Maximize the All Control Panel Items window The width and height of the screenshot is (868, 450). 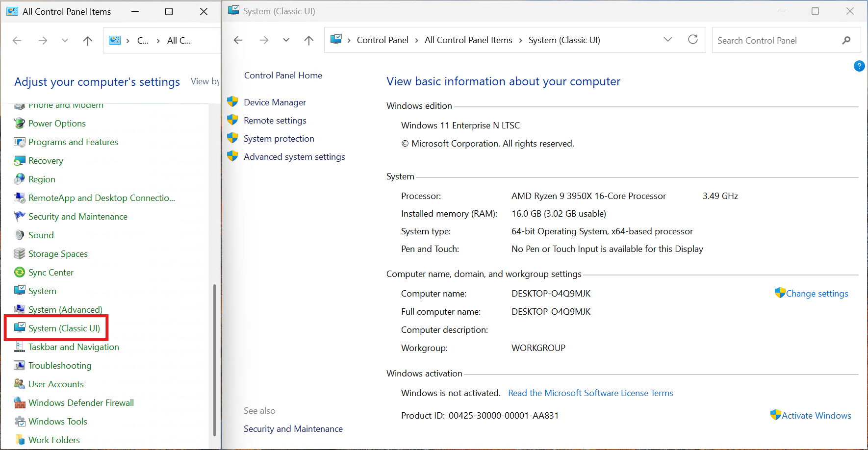pos(169,11)
